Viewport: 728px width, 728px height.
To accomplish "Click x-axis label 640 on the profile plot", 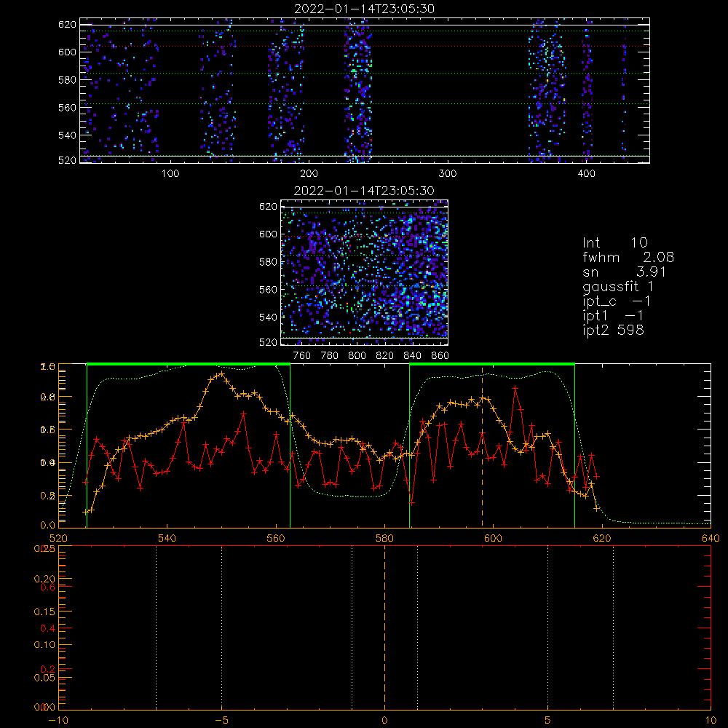I will pyautogui.click(x=711, y=539).
